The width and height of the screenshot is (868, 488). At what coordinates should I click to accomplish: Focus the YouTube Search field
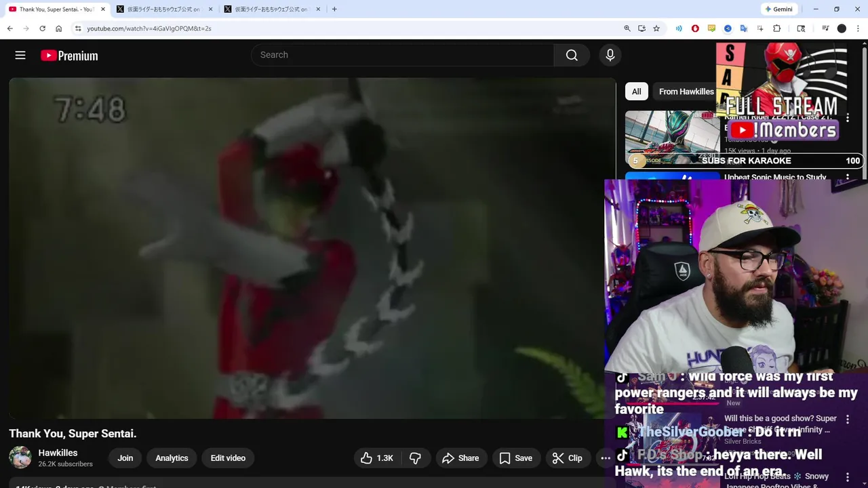[403, 55]
